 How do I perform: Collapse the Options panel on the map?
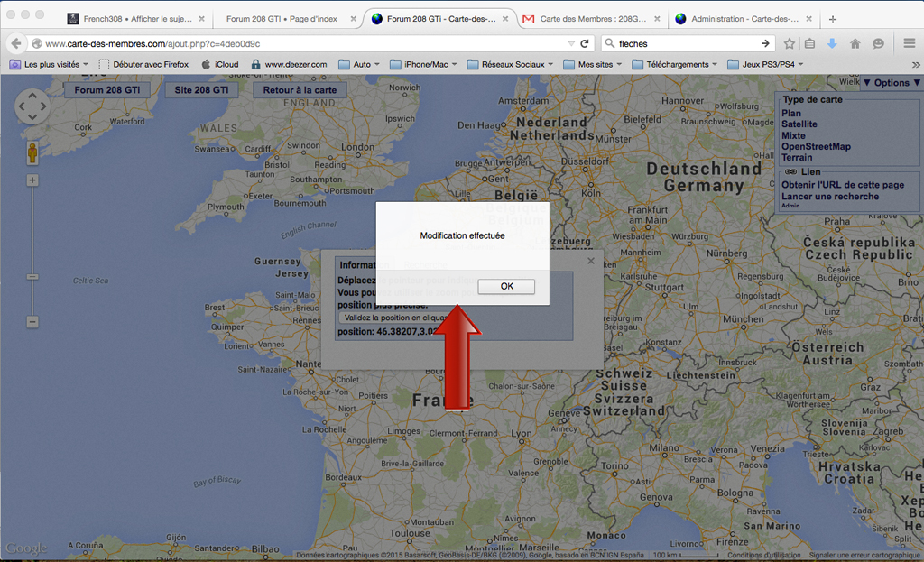click(x=891, y=83)
